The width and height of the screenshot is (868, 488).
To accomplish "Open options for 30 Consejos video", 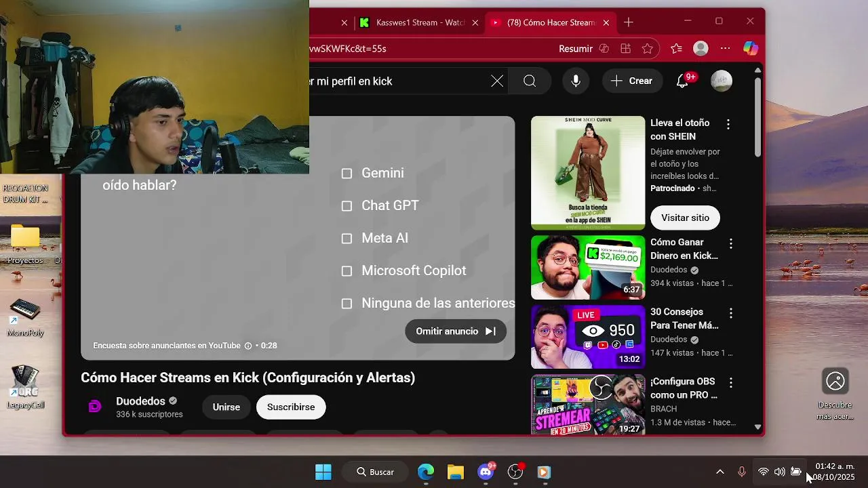I will [x=731, y=313].
